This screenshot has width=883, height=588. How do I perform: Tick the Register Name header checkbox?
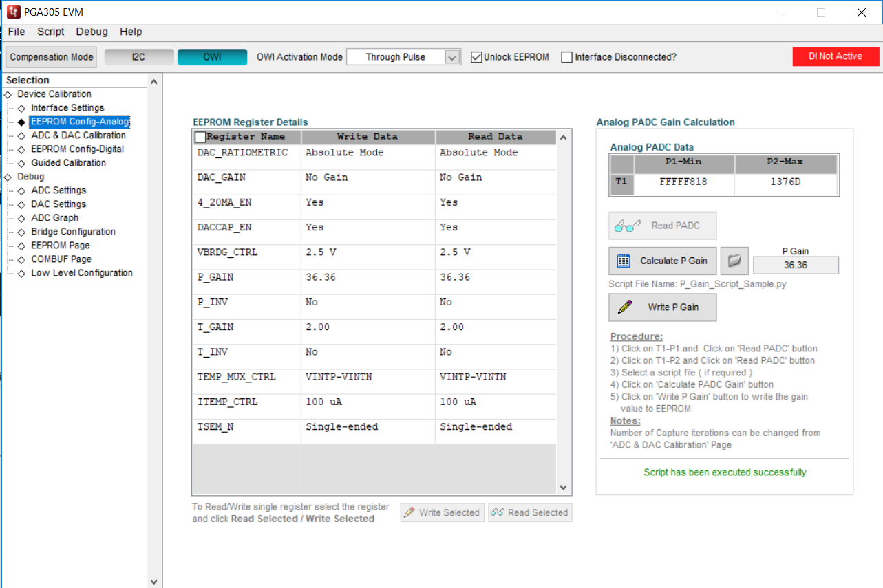click(200, 137)
